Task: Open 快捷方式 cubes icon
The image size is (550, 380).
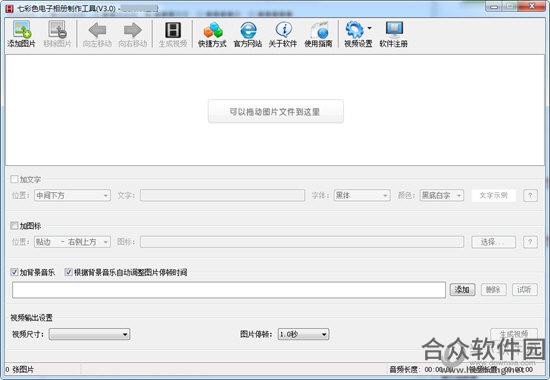Action: [213, 30]
